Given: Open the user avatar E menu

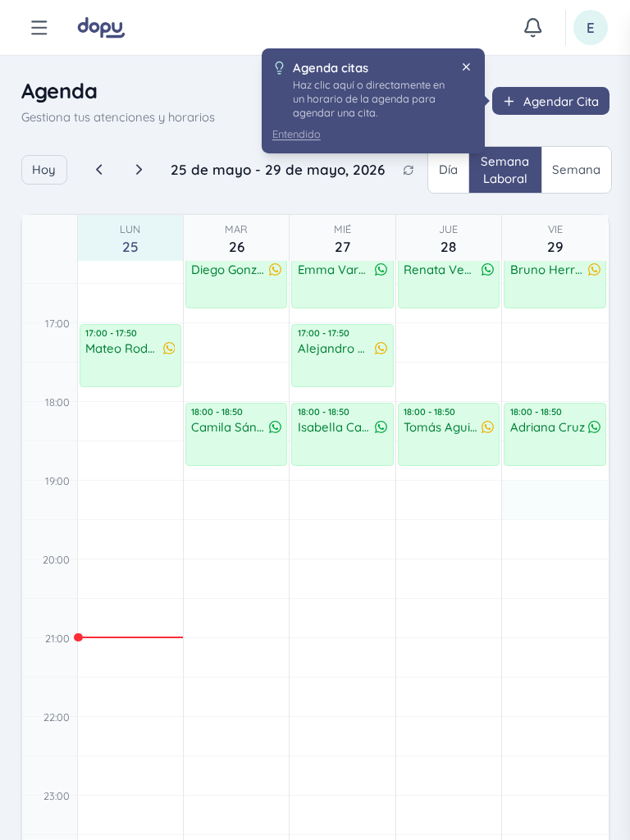Looking at the screenshot, I should coord(591,27).
